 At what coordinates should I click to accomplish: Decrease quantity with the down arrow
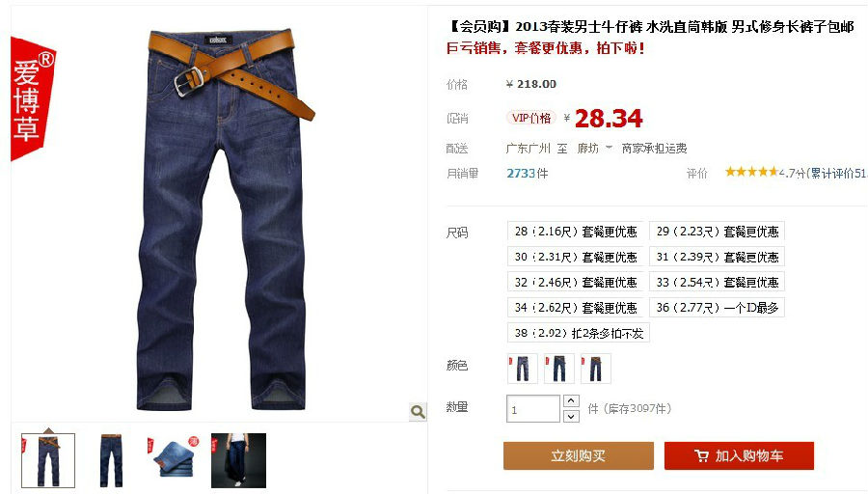(x=571, y=416)
